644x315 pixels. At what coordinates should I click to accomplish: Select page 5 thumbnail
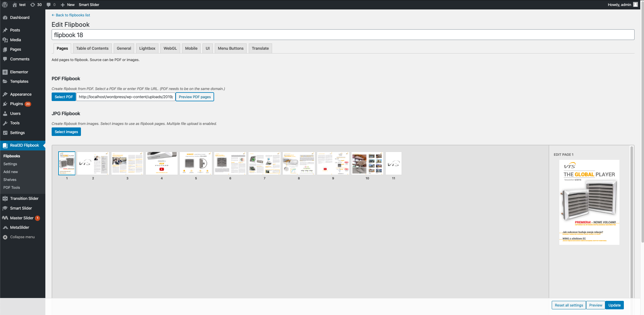[x=196, y=163]
